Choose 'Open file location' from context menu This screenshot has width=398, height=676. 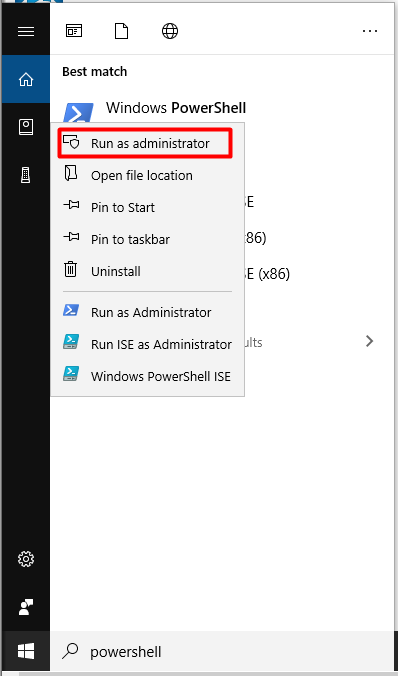click(x=147, y=175)
